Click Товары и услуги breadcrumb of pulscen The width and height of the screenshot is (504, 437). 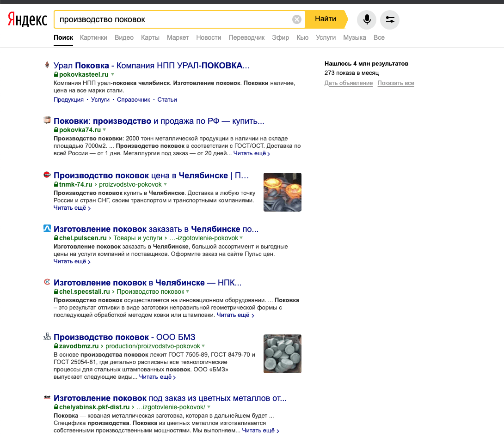pos(138,238)
